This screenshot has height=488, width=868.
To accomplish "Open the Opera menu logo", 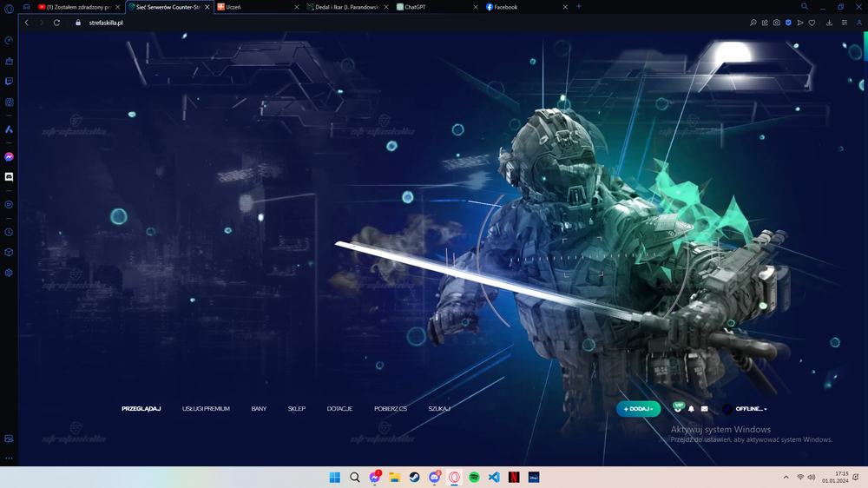I will (9, 9).
